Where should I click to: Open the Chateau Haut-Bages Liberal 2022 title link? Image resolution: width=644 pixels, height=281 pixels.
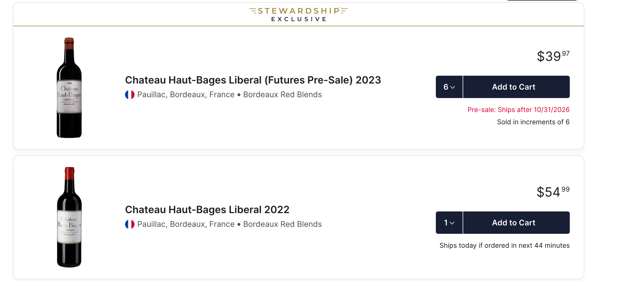click(x=207, y=210)
